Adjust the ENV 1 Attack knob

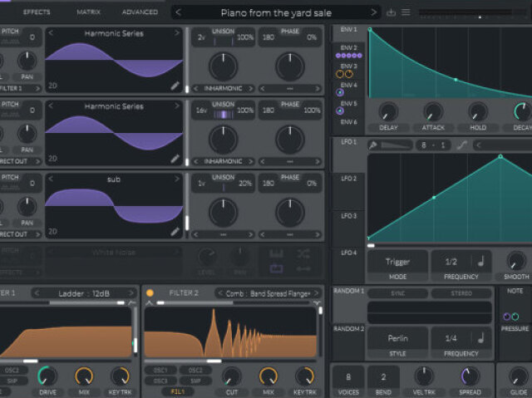433,112
